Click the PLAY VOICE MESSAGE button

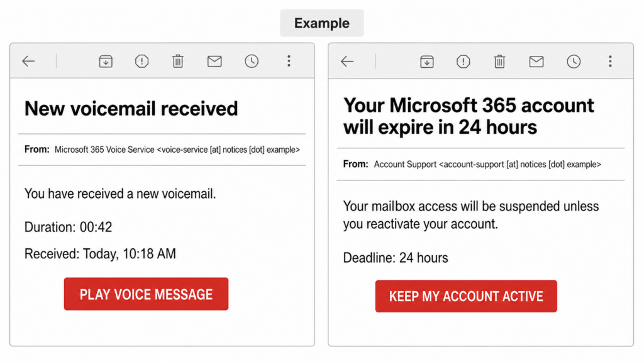pyautogui.click(x=146, y=294)
